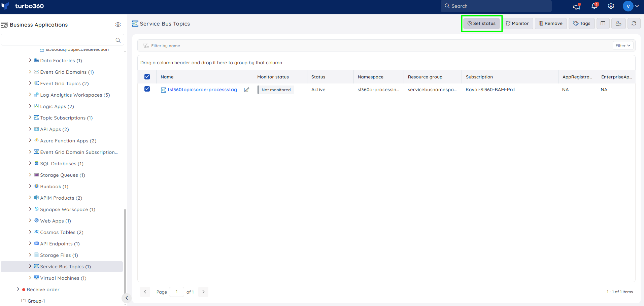Uncheck the tsl360topicsorderprocessstag row checkbox

147,89
